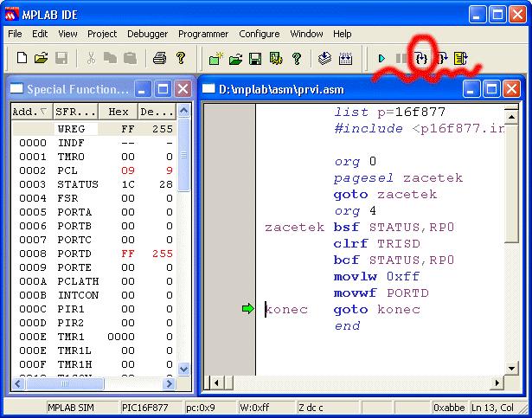Screen dimensions: 532x418
Task: Click the Step Over icon
Action: (x=442, y=58)
